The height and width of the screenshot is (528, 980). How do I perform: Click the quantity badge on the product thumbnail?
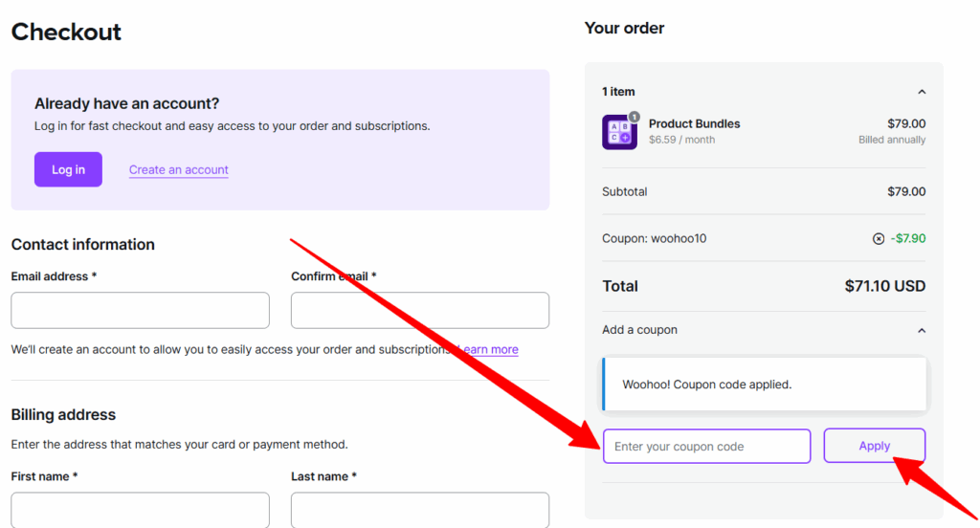[x=634, y=117]
